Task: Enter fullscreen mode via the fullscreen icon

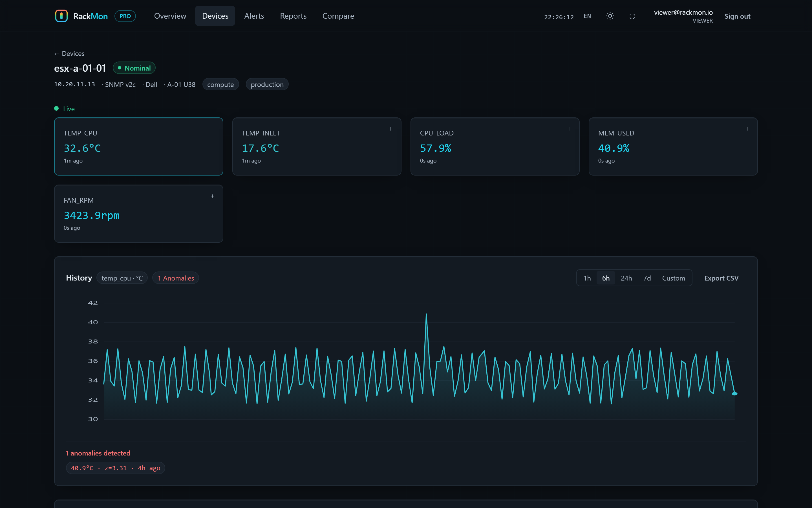Action: [x=632, y=16]
